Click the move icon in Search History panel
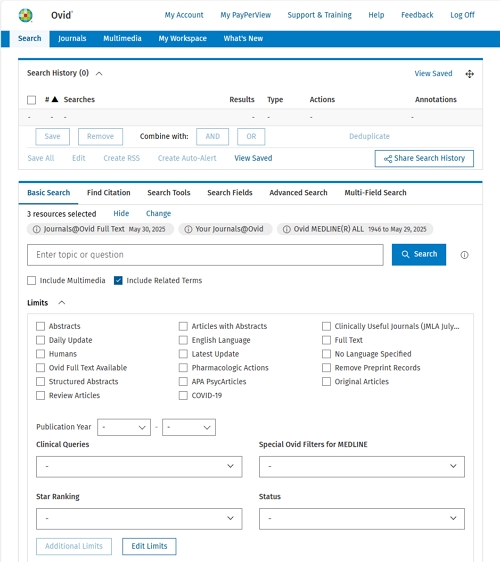Viewport: 500px width, 562px height. click(x=470, y=74)
